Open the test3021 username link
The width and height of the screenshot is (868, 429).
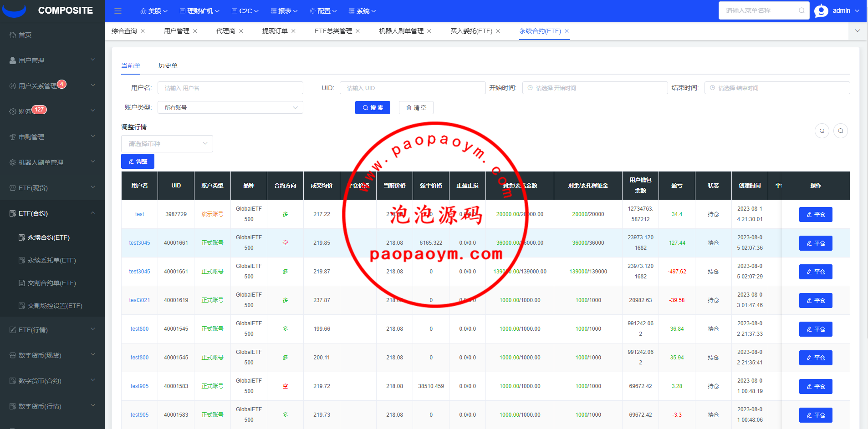139,300
